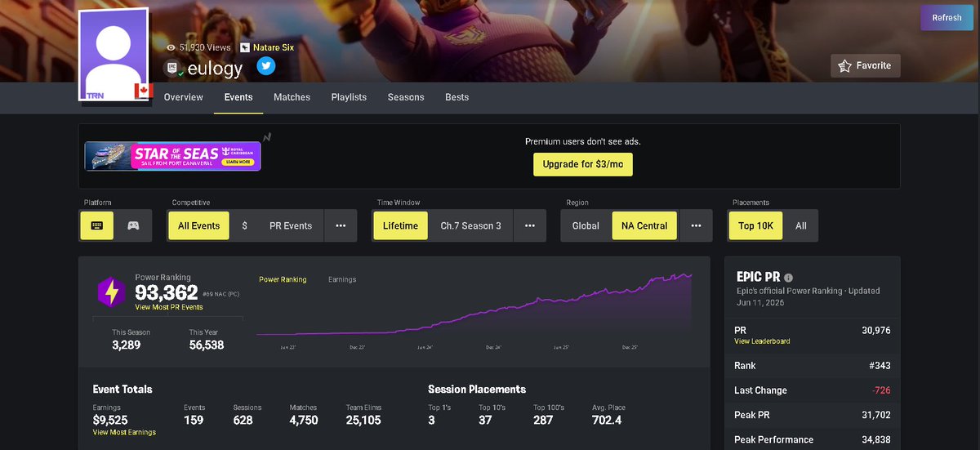Screen dimensions: 980x450
Task: Click the Peak PR 31,702 value
Action: 875,415
